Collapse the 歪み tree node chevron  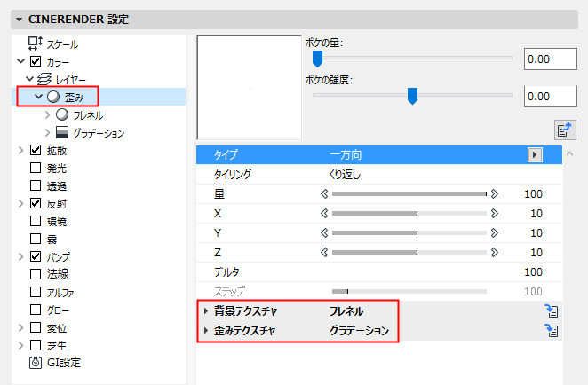[x=38, y=97]
